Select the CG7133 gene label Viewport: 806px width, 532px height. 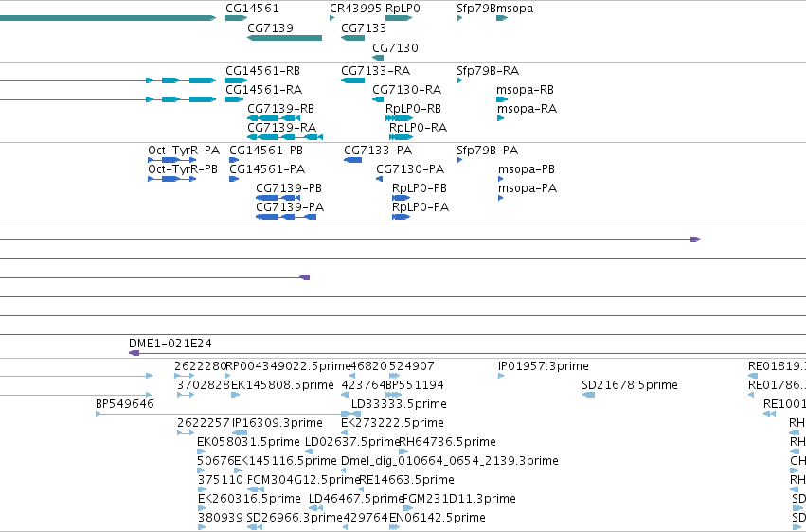coord(364,27)
